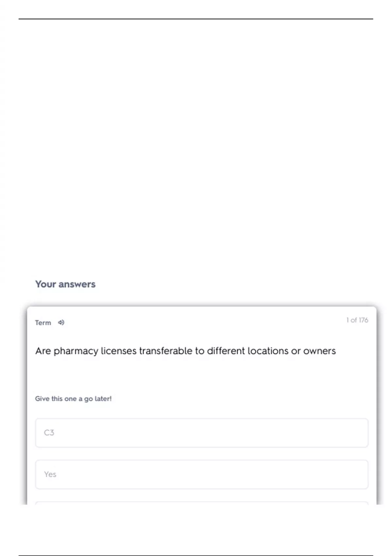Click the word "owners" in the question
This screenshot has height=556, width=392.
(319, 351)
